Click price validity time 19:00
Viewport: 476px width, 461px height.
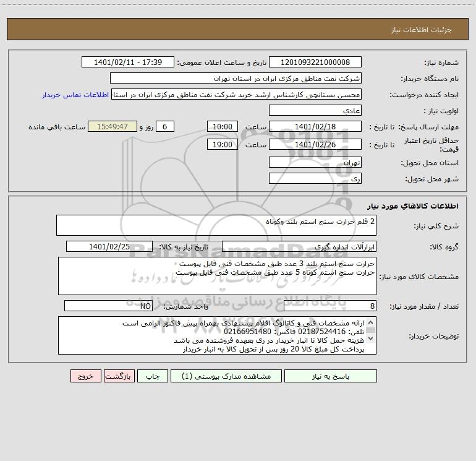(x=222, y=145)
